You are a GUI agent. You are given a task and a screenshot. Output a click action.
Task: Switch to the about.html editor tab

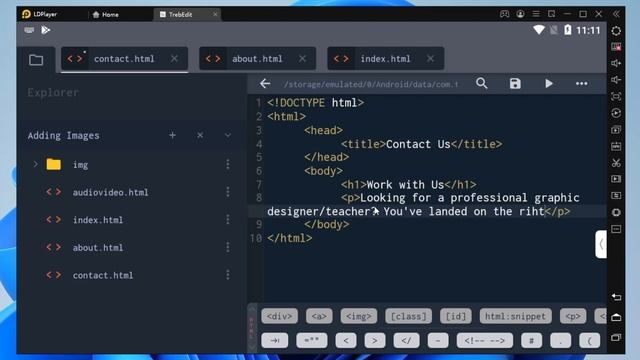tap(257, 59)
